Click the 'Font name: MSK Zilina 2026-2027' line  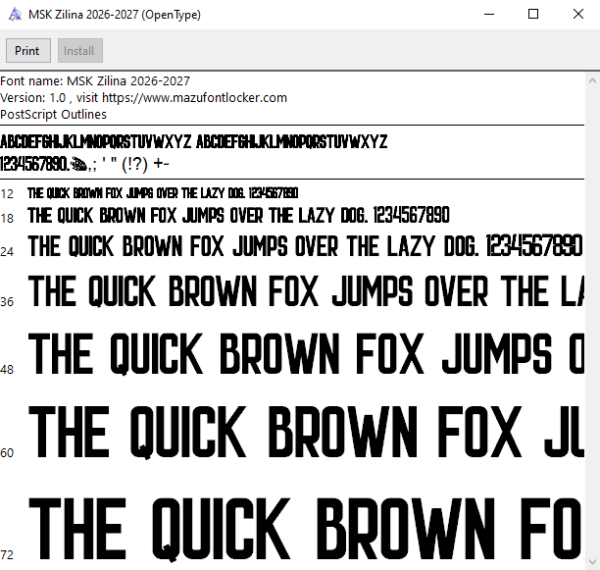(95, 81)
